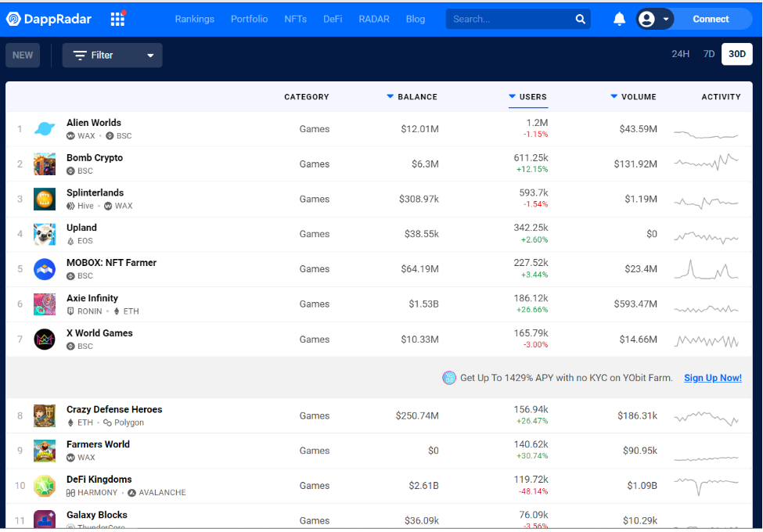
Task: Open the Axie Infinity dapp page
Action: tap(92, 298)
